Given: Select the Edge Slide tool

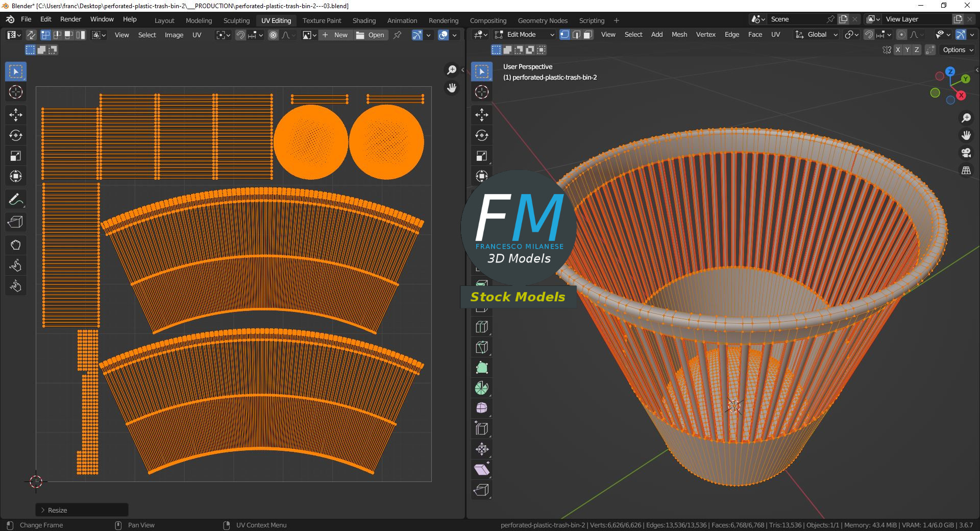Looking at the screenshot, I should [x=482, y=429].
